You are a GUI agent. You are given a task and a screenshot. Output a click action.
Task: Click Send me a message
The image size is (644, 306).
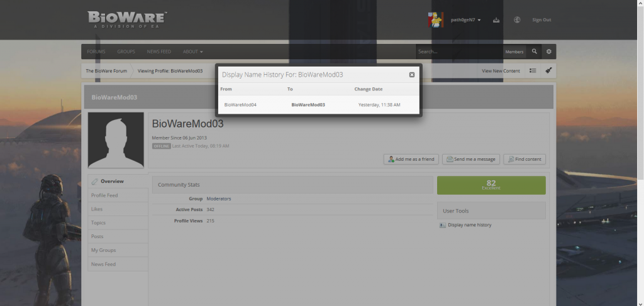pyautogui.click(x=470, y=159)
